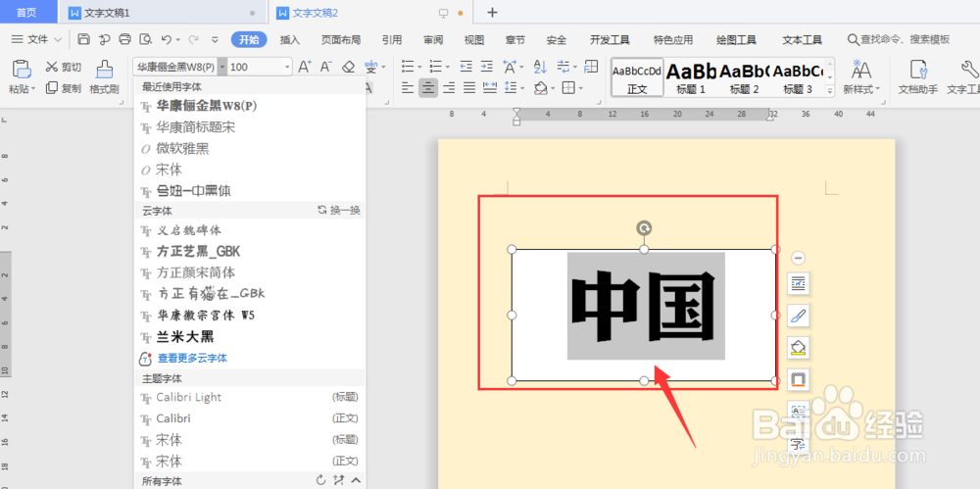Click the rotate handle above text box
Screen dimensions: 980x489
point(644,228)
